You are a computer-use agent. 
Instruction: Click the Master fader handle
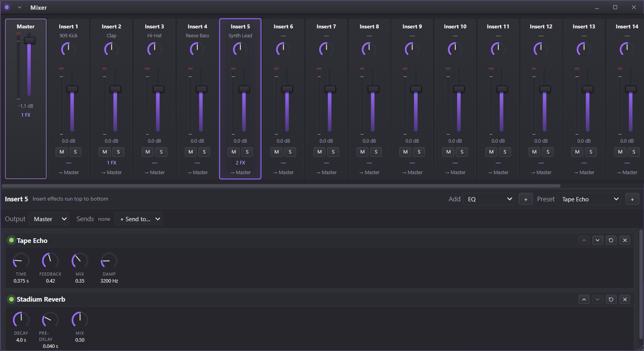click(x=30, y=40)
